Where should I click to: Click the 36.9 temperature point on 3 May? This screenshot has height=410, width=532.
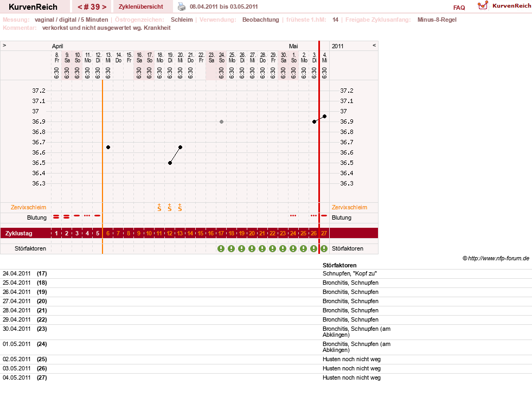314,121
